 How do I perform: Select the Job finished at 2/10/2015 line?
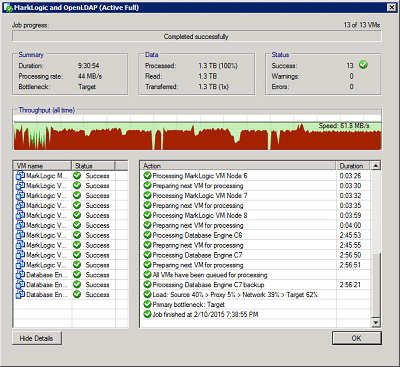click(x=205, y=314)
